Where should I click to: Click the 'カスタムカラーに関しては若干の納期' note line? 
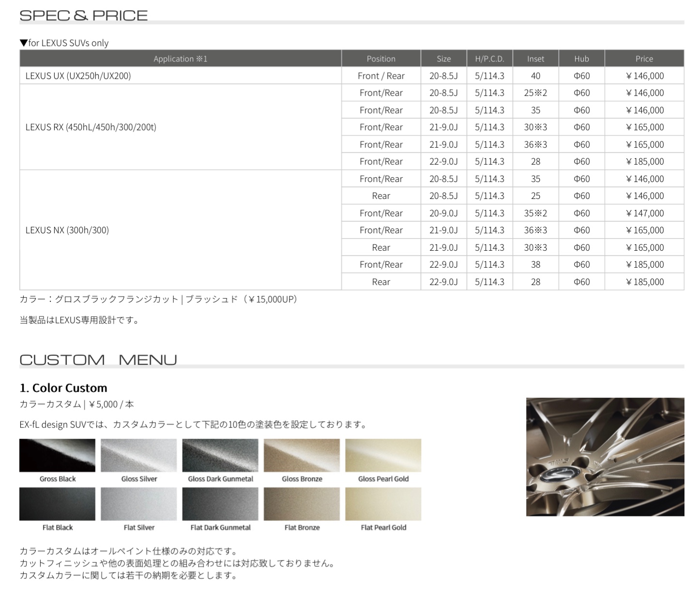129,575
